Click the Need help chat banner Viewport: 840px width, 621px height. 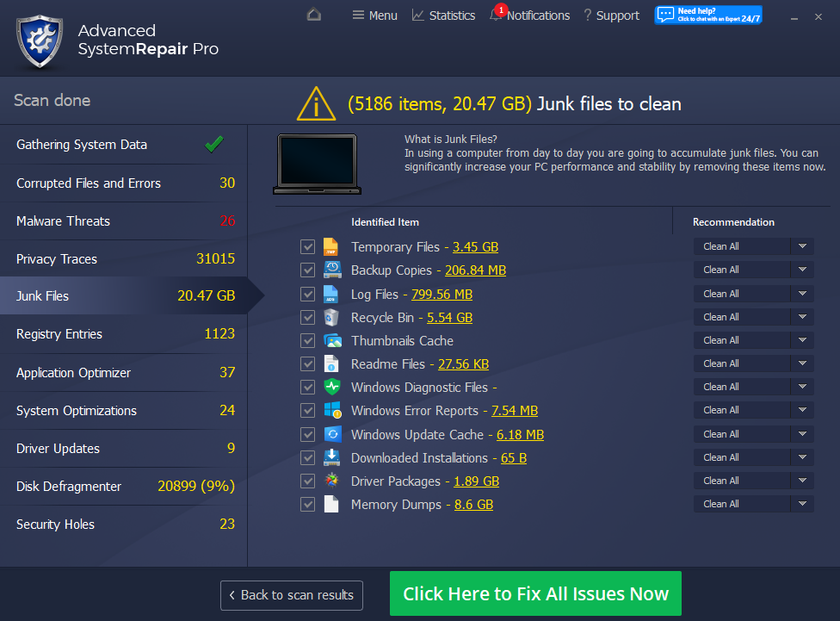click(x=707, y=15)
